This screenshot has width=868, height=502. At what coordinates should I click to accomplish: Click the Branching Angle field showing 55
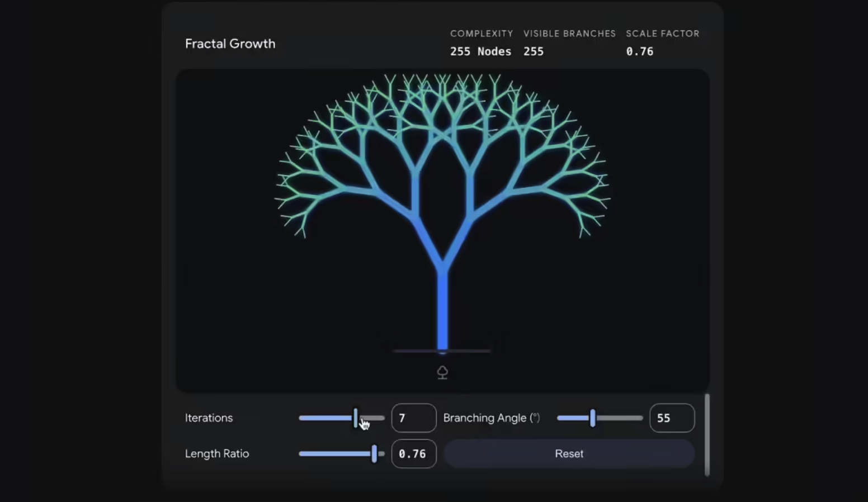point(672,418)
